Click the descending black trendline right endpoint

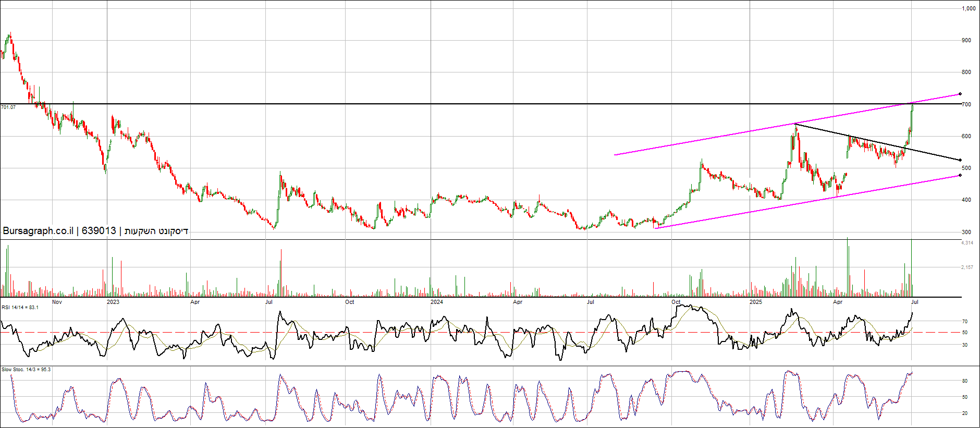tap(960, 160)
